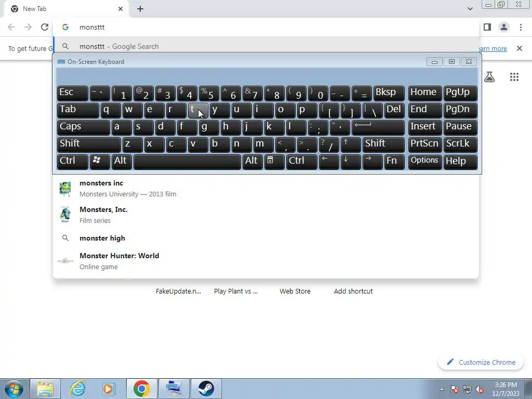Toggle the left Alt key

coord(121,162)
